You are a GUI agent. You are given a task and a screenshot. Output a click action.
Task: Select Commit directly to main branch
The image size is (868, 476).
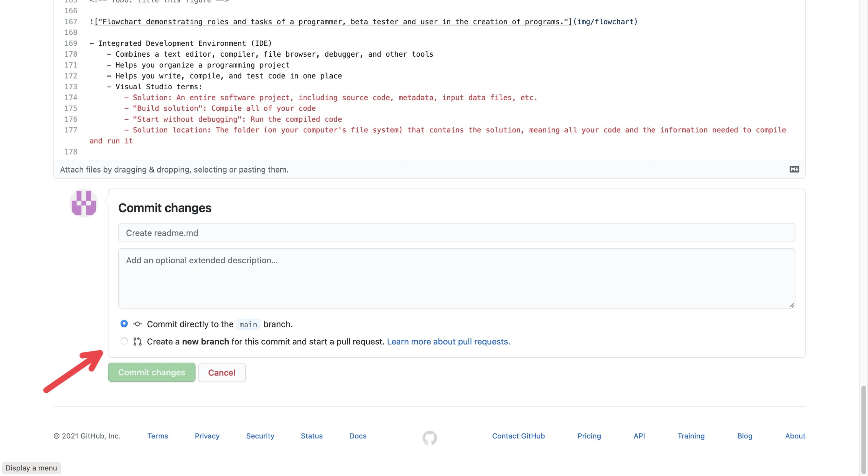[124, 324]
